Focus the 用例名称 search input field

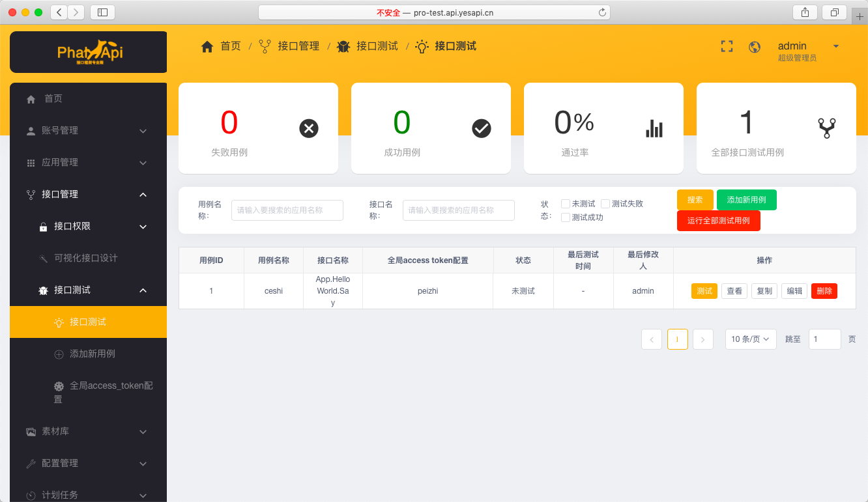pos(287,210)
